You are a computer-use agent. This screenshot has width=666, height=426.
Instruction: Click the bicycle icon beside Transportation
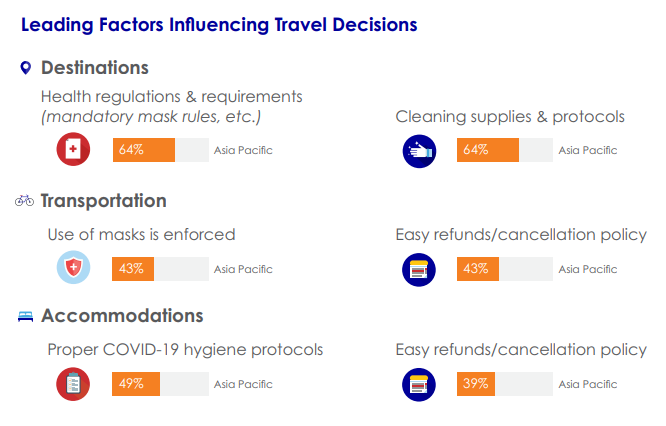(x=25, y=200)
